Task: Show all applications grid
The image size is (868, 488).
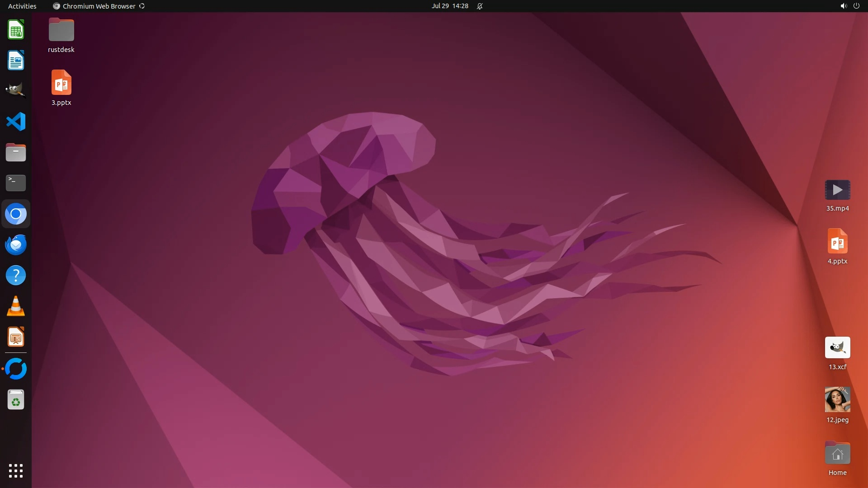Action: [x=16, y=470]
